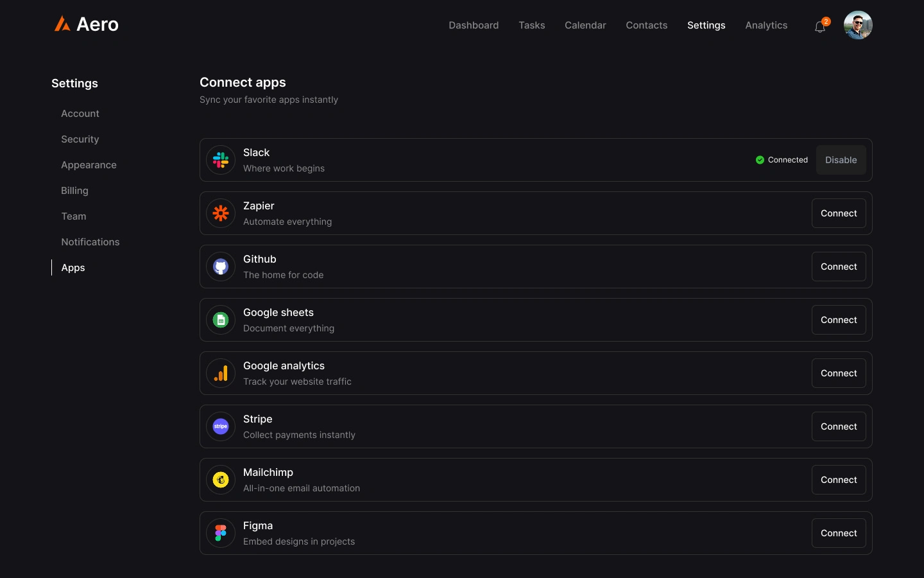
Task: Click the Zapier icon
Action: [x=221, y=213]
